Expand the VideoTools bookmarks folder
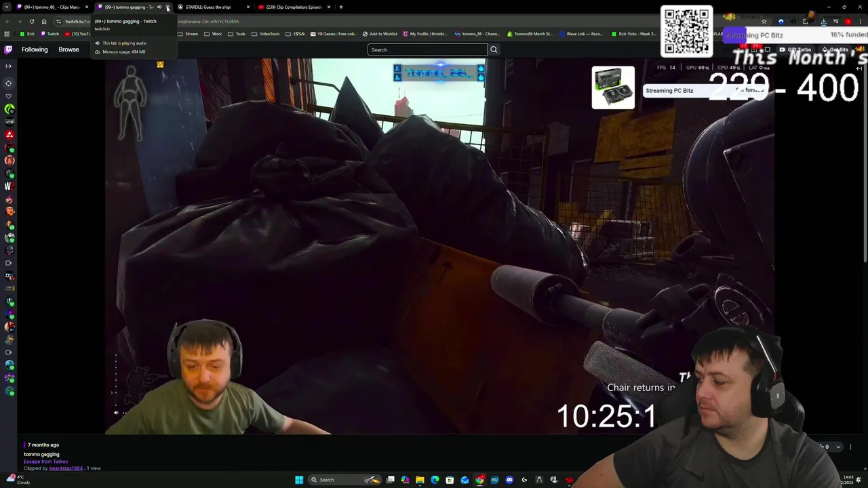 coord(265,34)
